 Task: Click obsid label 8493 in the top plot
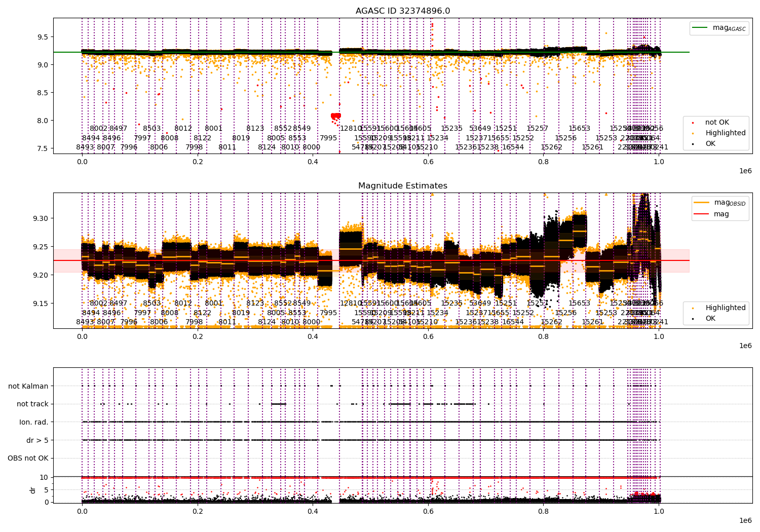pos(85,147)
